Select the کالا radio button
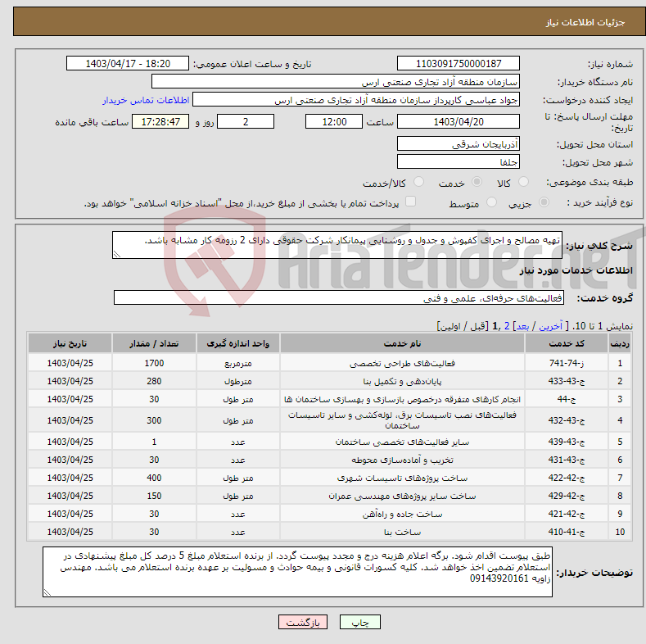The width and height of the screenshot is (646, 644). [x=523, y=182]
